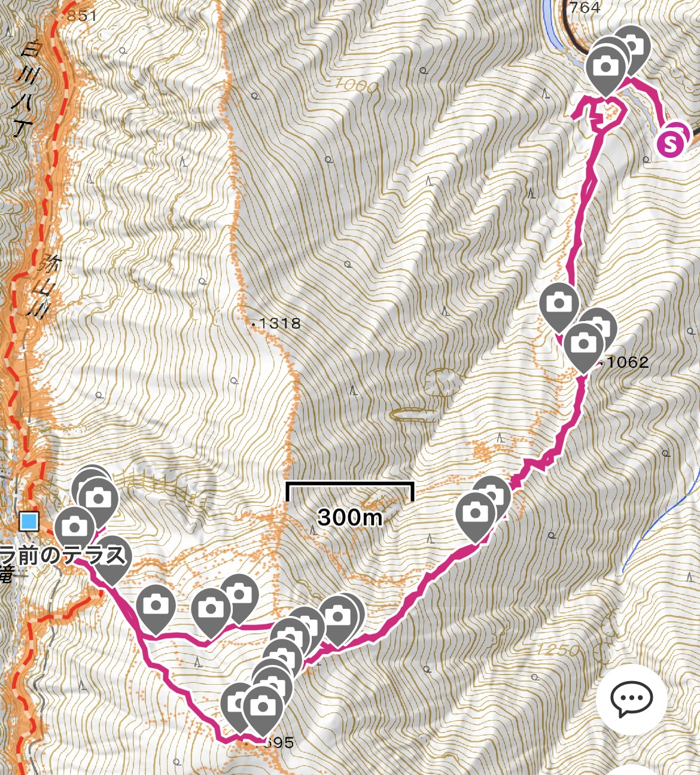The image size is (700, 775).
Task: Click the 1062 elevation point label
Action: 625,362
